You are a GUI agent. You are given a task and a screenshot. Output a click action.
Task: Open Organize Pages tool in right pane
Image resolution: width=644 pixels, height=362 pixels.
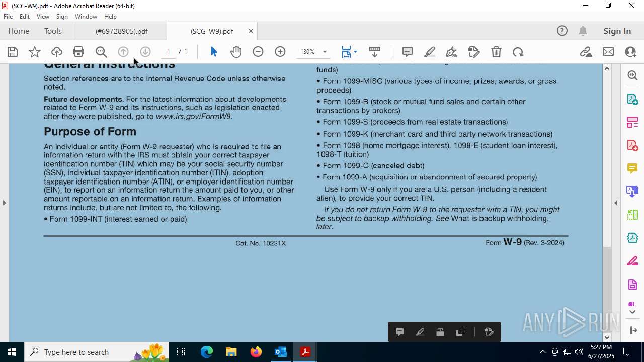[632, 122]
